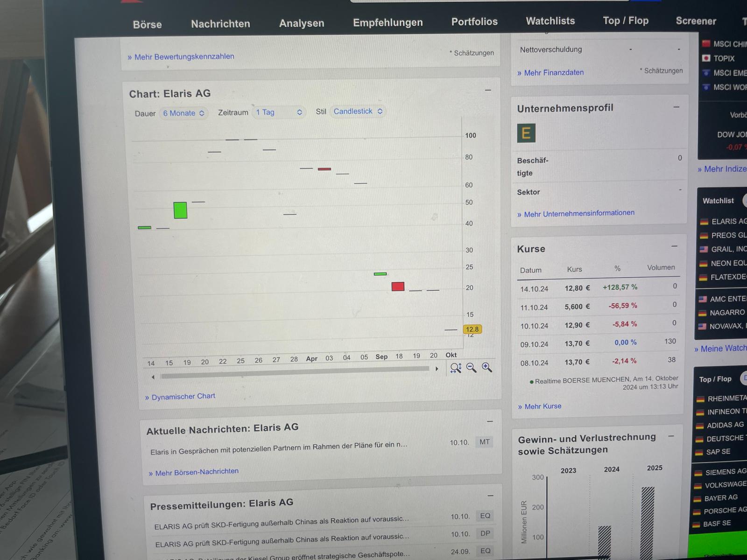Screen dimensions: 747x560
Task: Click the zoom-to-fit magnifier icon under chart
Action: (456, 368)
